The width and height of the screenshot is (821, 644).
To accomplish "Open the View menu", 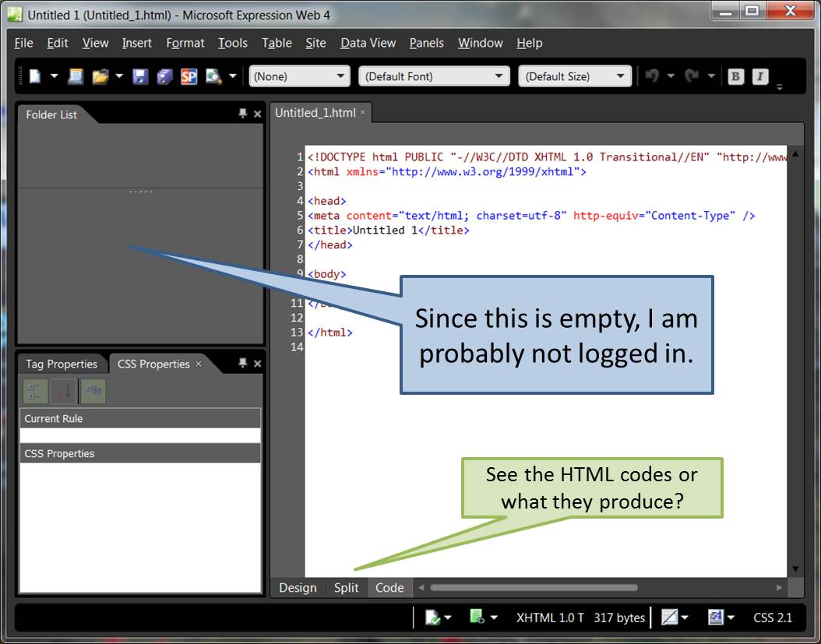I will click(95, 43).
